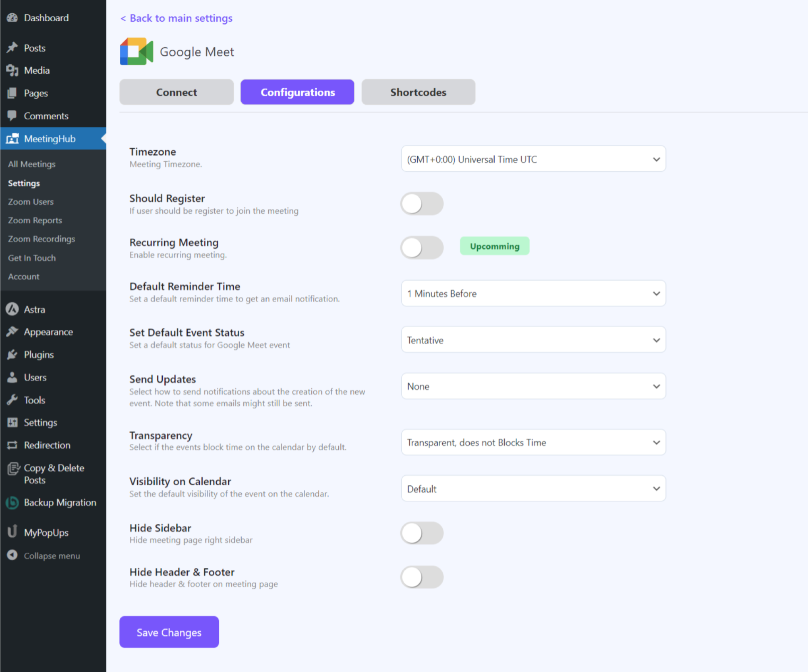Click the Users person icon
This screenshot has height=672, width=808.
point(12,377)
